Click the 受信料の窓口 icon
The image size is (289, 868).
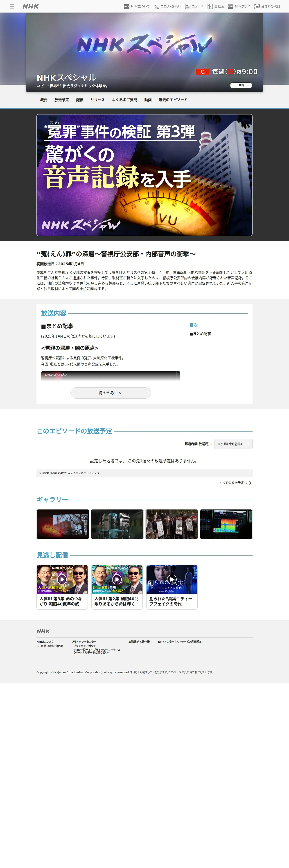(x=257, y=6)
